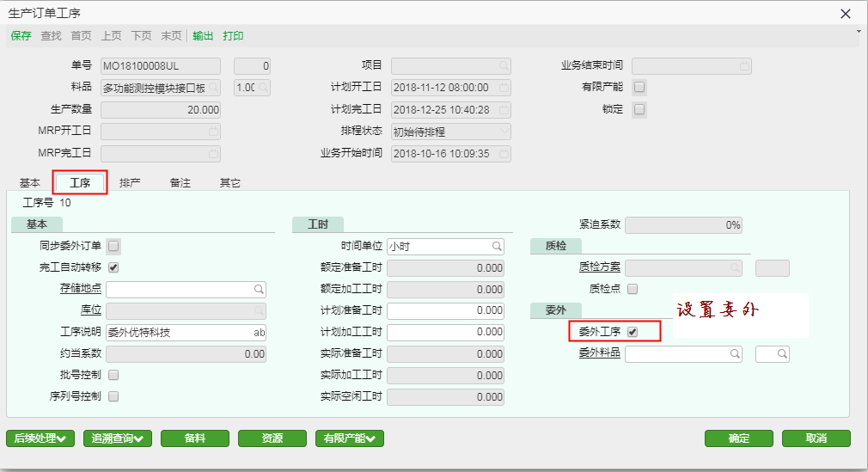Expand the 后续处理 dropdown button

[40, 438]
